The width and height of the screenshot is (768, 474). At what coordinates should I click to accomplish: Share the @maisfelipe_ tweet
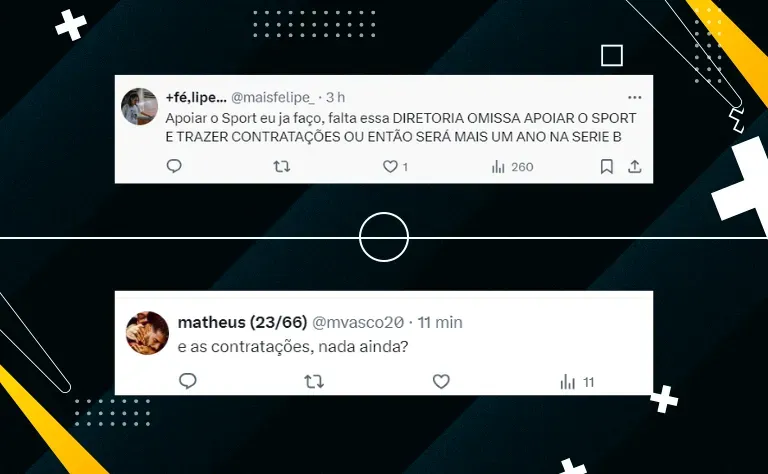[x=634, y=166]
